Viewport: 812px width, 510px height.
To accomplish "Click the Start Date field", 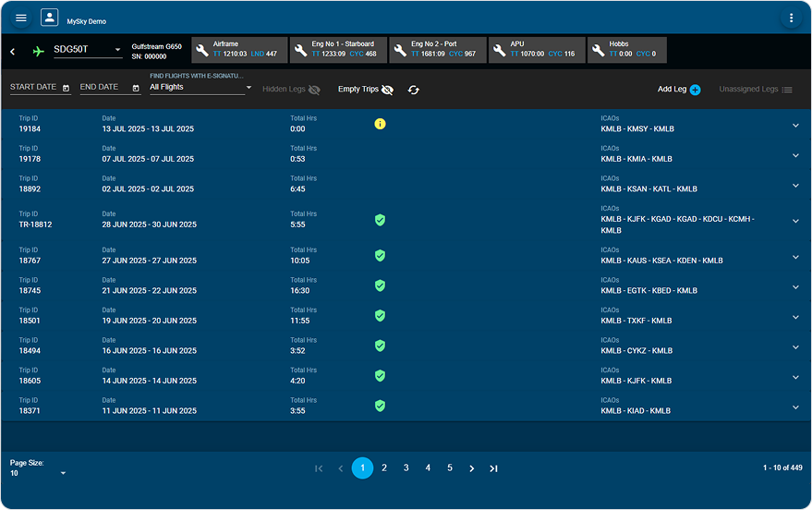I will (41, 88).
